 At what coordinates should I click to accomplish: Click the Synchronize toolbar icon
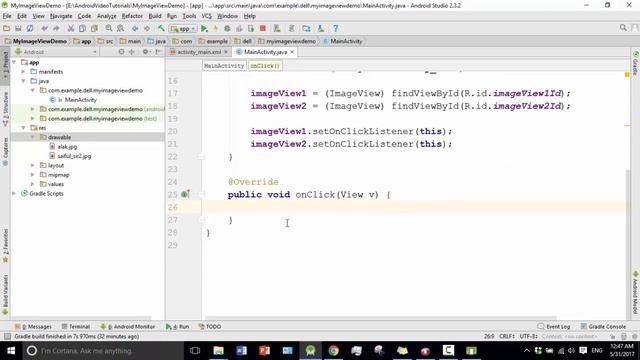(30, 28)
